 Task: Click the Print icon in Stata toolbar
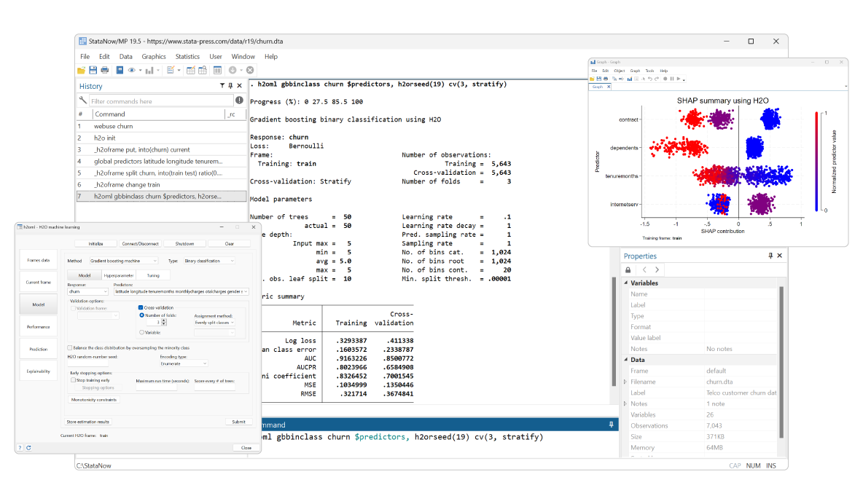click(105, 70)
